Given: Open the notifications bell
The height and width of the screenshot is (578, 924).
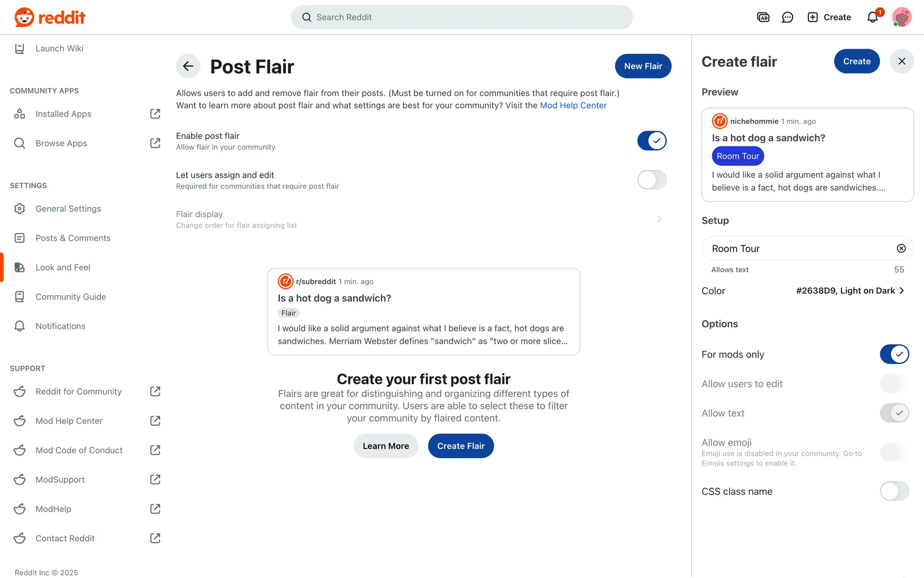Looking at the screenshot, I should [x=873, y=17].
